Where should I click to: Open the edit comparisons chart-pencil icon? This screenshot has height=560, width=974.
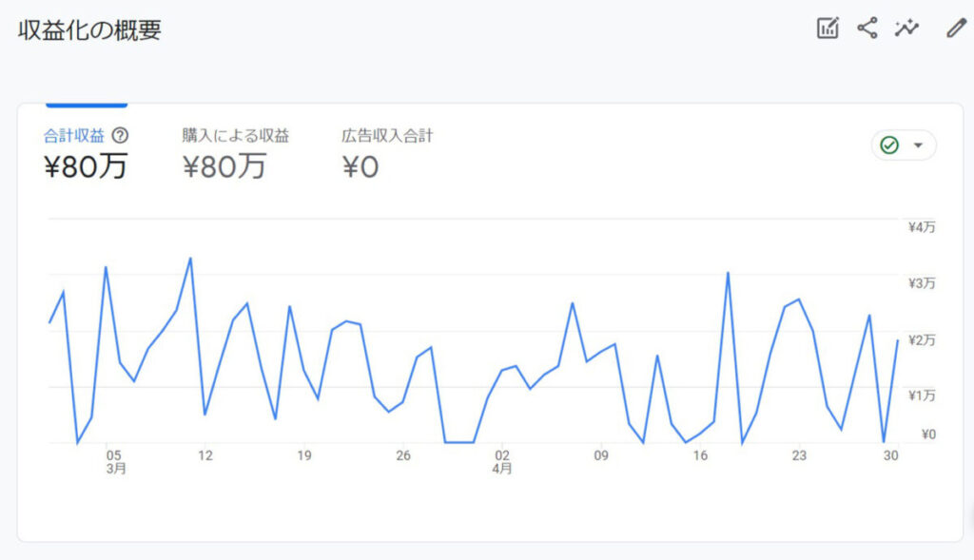[x=828, y=29]
